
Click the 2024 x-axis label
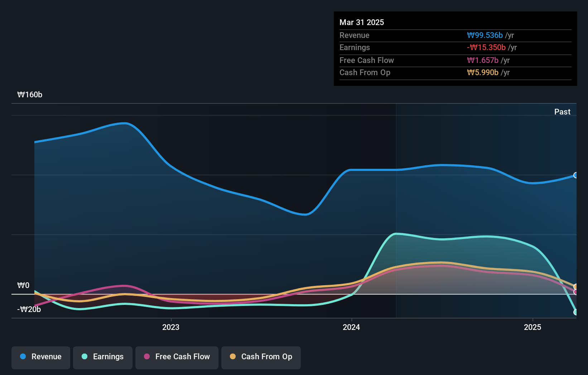pyautogui.click(x=351, y=327)
